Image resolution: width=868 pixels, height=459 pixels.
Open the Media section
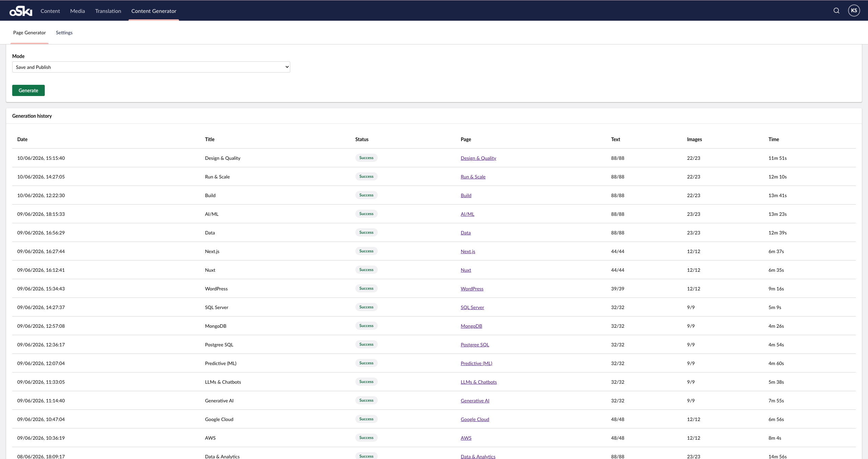click(x=78, y=11)
